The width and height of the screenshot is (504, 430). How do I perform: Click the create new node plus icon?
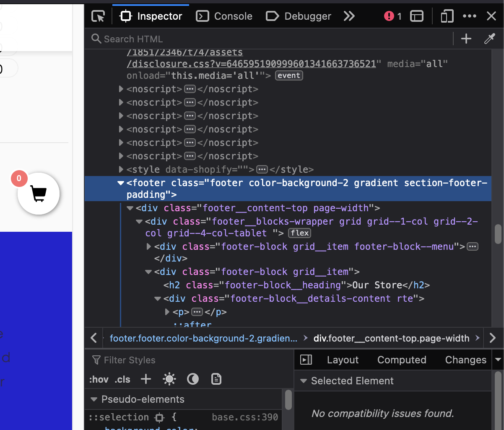(466, 39)
